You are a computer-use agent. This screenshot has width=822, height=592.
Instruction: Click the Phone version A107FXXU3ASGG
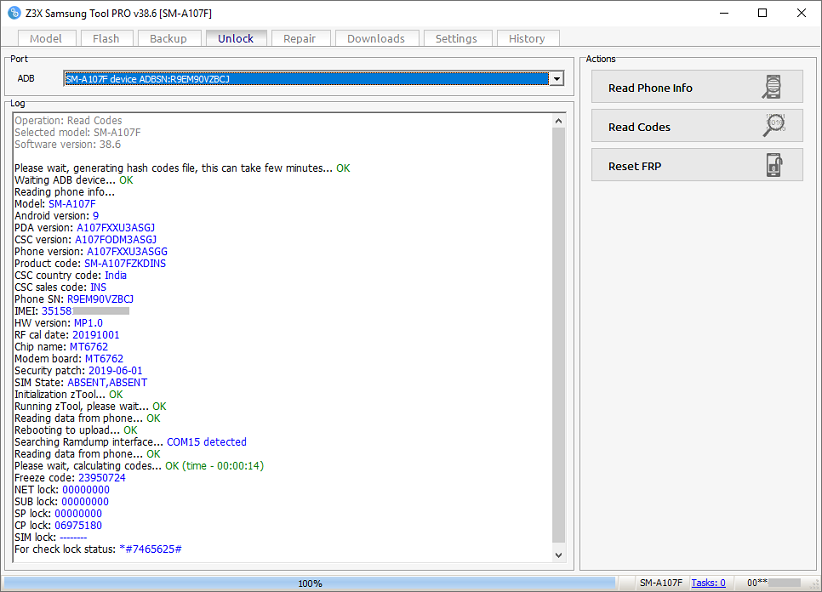pyautogui.click(x=127, y=251)
